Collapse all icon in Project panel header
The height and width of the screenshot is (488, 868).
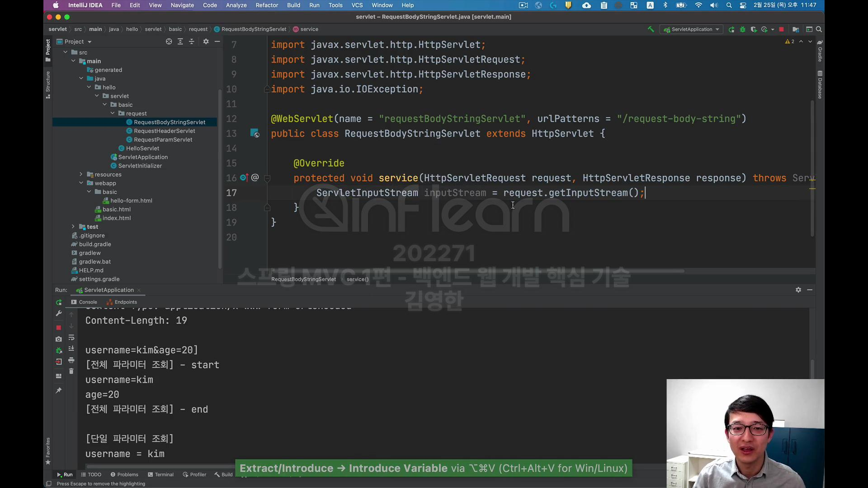(191, 42)
